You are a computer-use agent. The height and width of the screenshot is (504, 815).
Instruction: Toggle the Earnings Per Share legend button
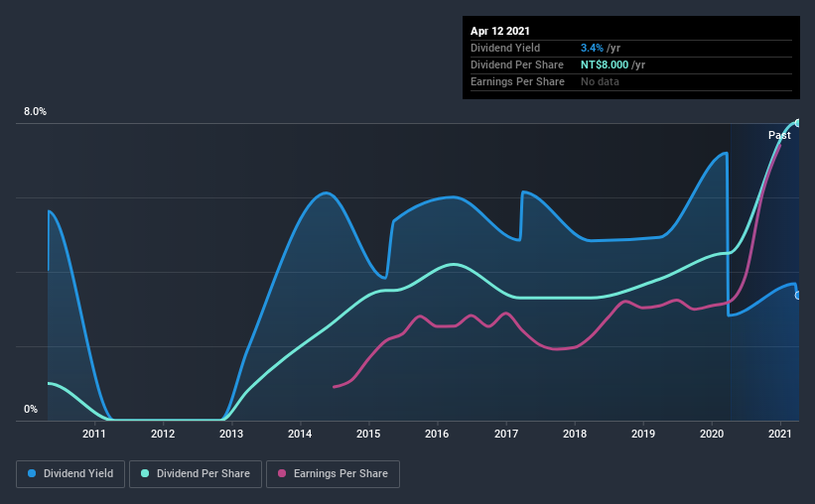pos(333,474)
